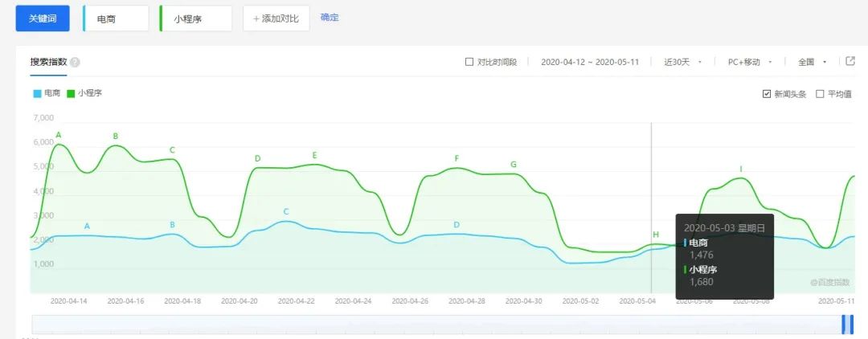
Task: Click + 添加对比 to add comparison
Action: [x=276, y=18]
